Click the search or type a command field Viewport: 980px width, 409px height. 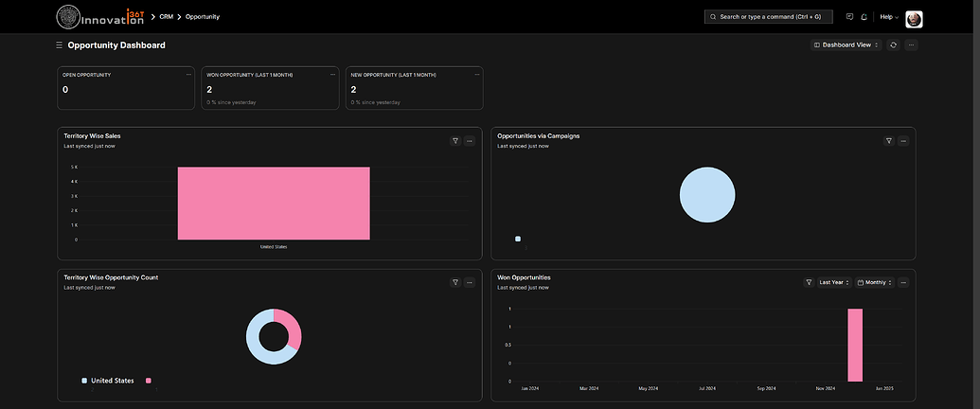(769, 17)
